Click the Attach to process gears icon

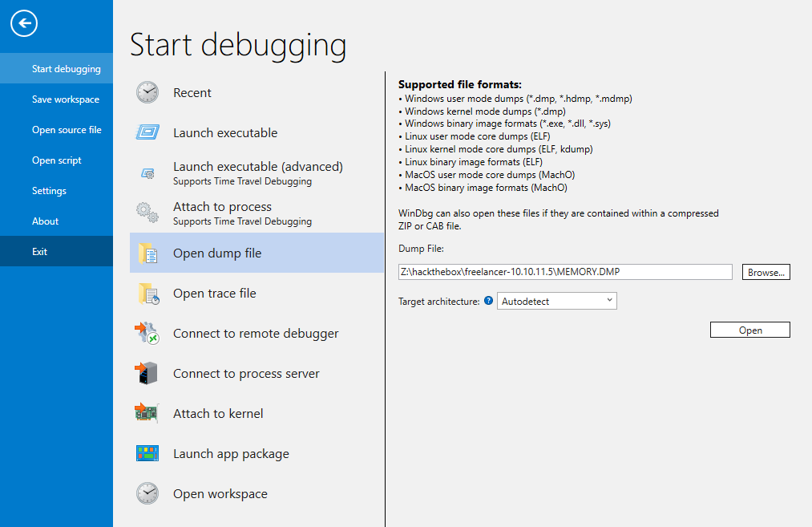(x=147, y=213)
